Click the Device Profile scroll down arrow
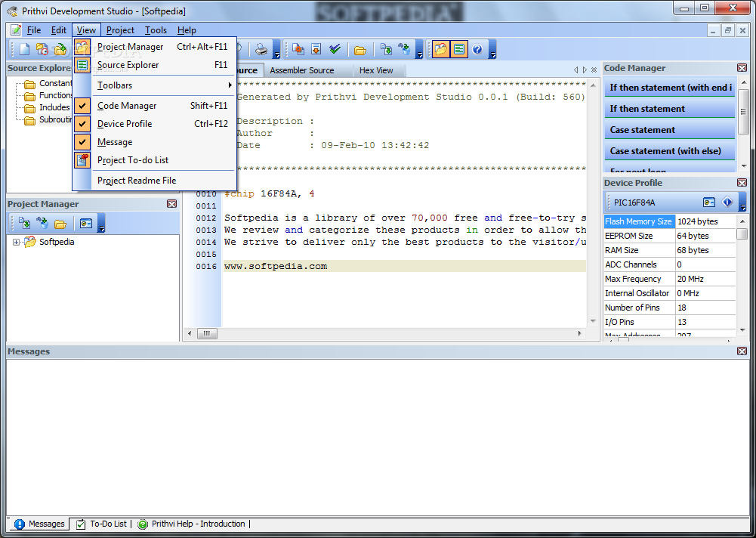The image size is (756, 538). coord(742,330)
